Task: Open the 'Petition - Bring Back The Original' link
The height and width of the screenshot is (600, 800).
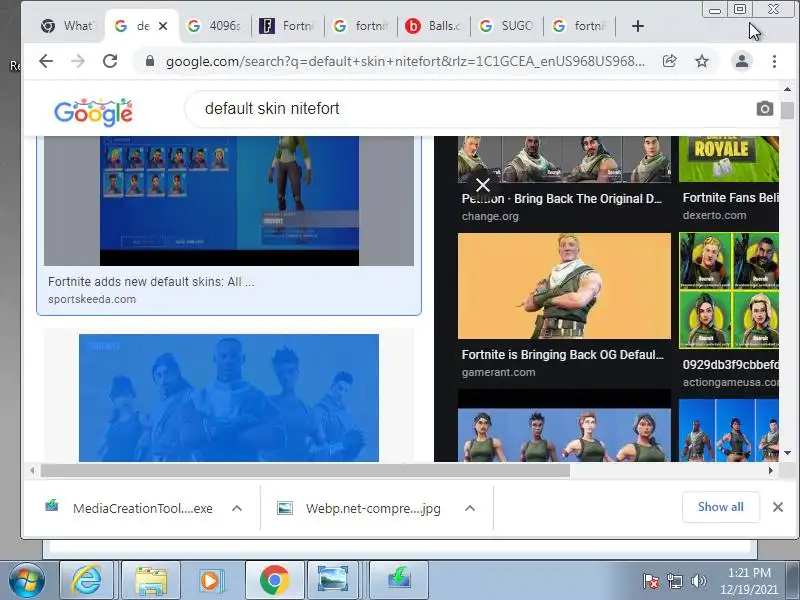Action: [x=562, y=198]
